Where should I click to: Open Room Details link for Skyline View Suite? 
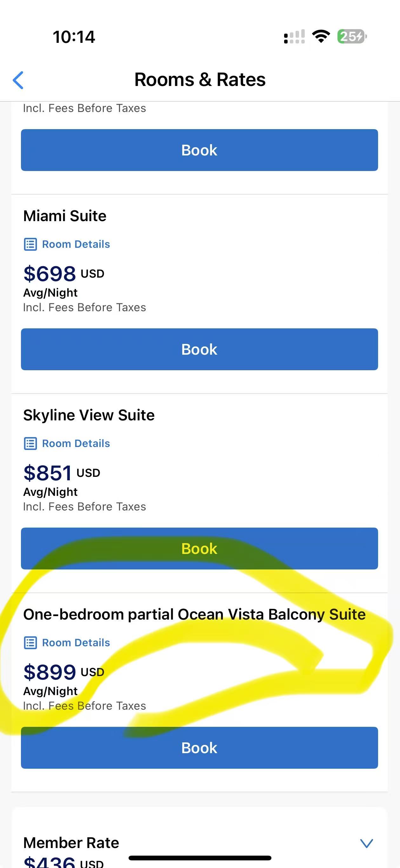point(76,444)
